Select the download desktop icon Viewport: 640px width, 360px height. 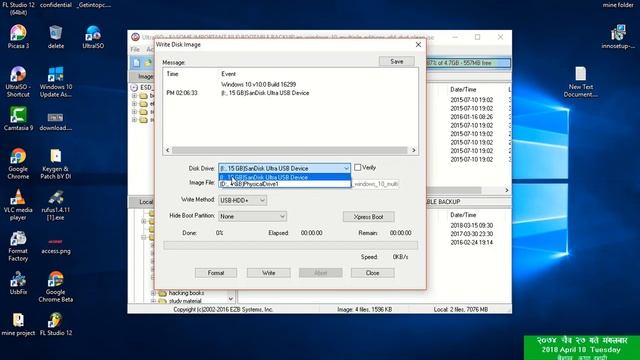coord(56,121)
